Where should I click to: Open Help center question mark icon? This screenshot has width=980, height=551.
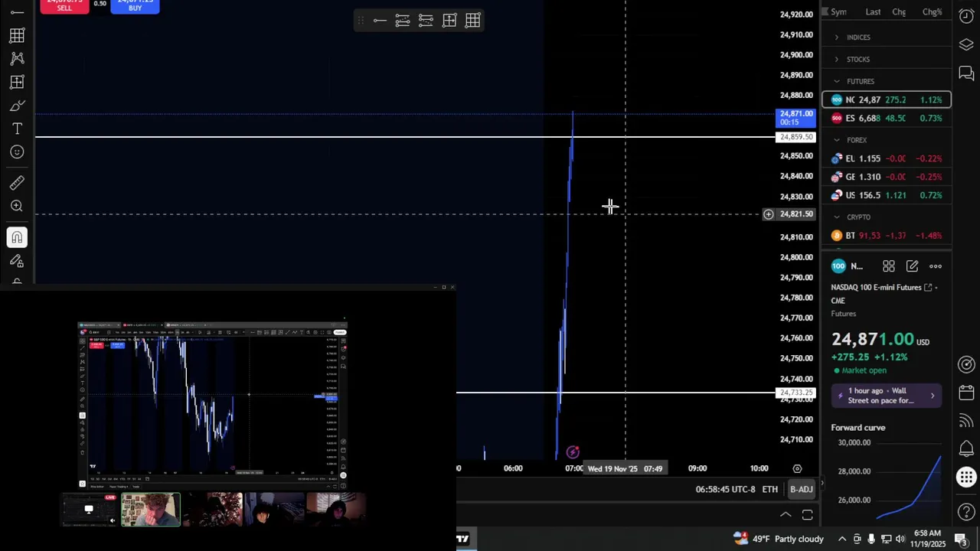(x=966, y=512)
